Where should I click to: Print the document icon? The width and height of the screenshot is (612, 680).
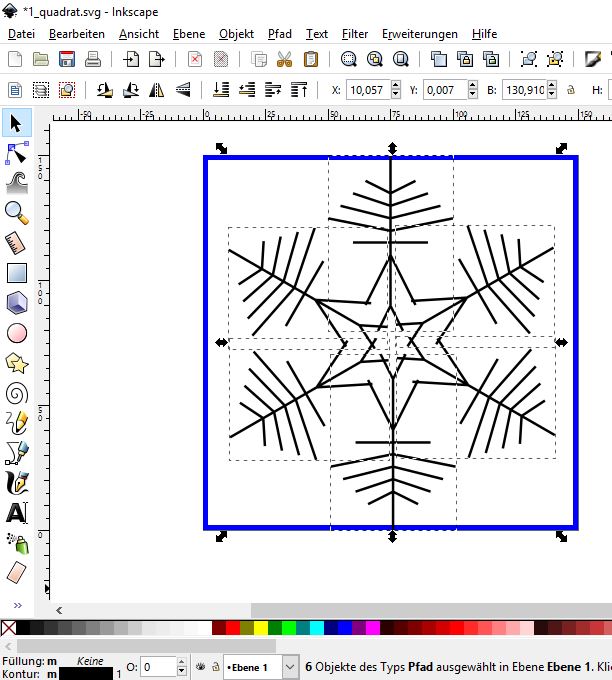pyautogui.click(x=93, y=59)
